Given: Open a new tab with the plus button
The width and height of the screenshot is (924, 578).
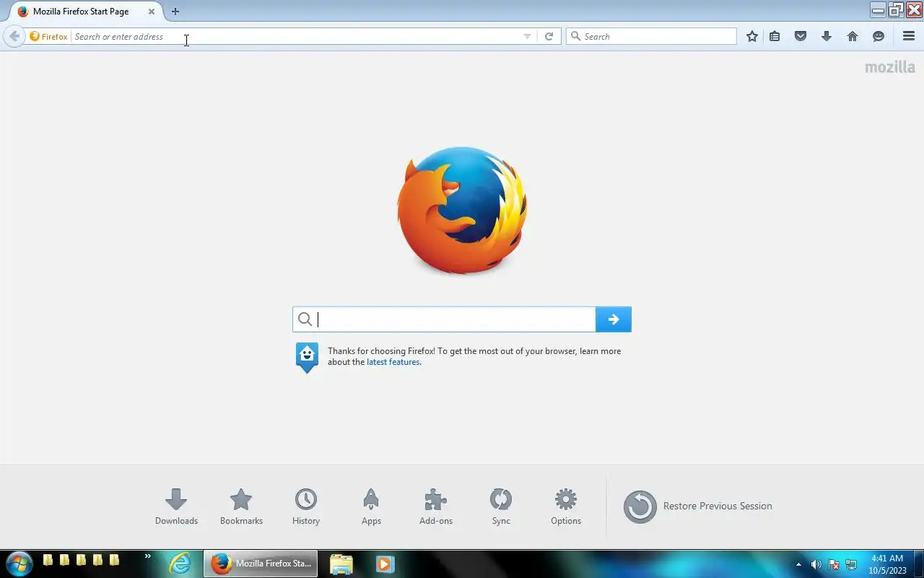Looking at the screenshot, I should coord(175,12).
